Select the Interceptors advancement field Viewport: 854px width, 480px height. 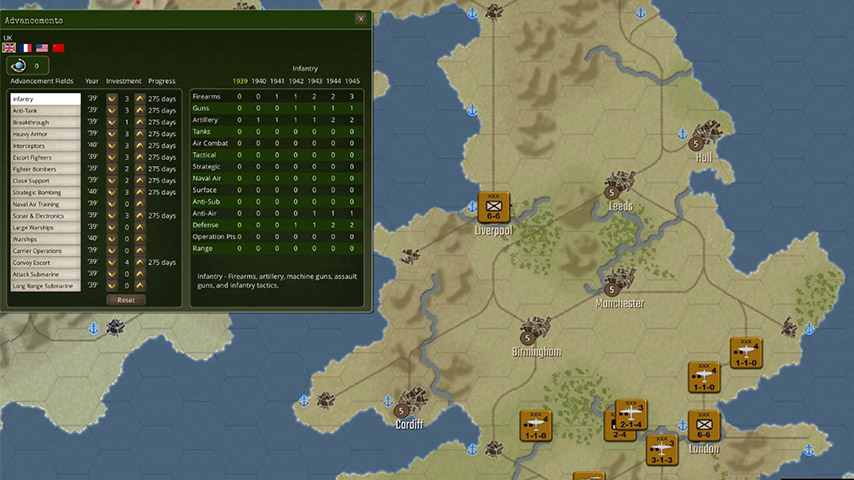coord(45,145)
